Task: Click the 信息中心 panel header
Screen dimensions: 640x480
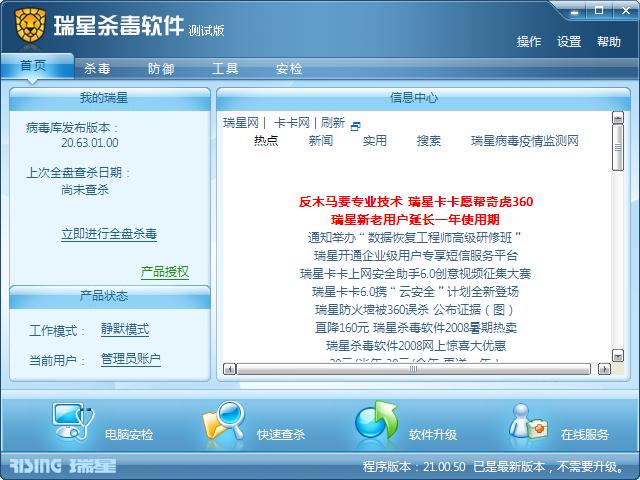Action: pyautogui.click(x=423, y=98)
